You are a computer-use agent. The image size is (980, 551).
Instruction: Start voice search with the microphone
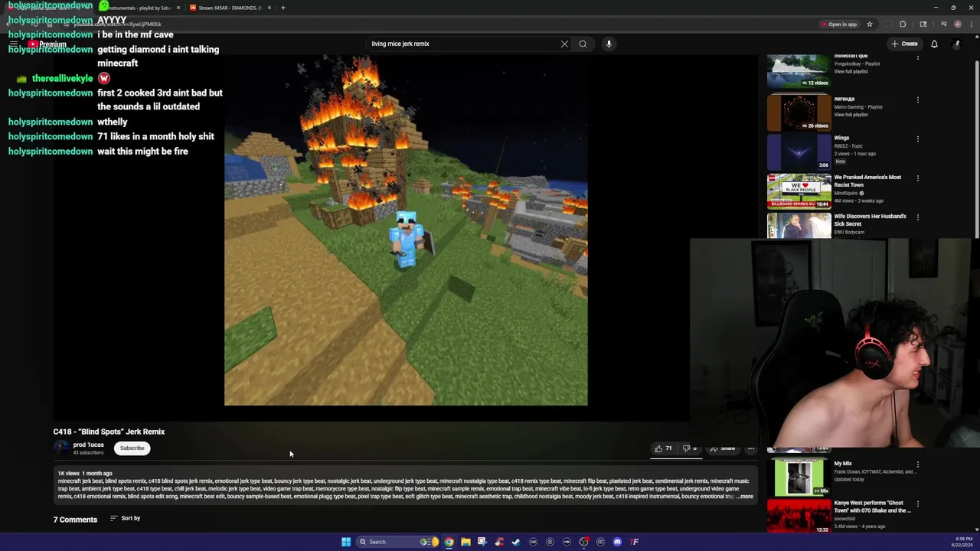click(609, 44)
